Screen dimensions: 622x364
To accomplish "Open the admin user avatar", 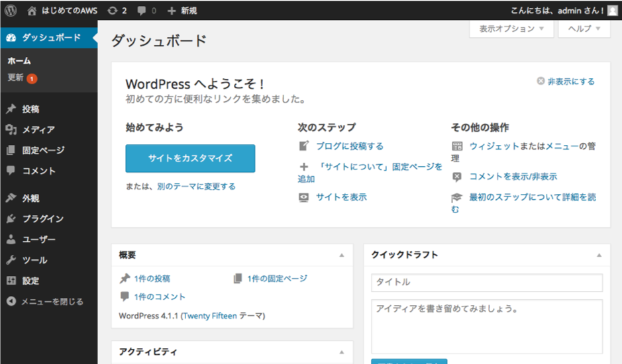I will click(613, 11).
